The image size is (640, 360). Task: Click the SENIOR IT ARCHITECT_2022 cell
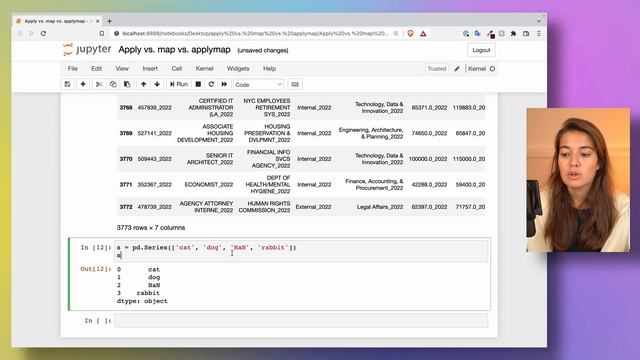(x=210, y=159)
